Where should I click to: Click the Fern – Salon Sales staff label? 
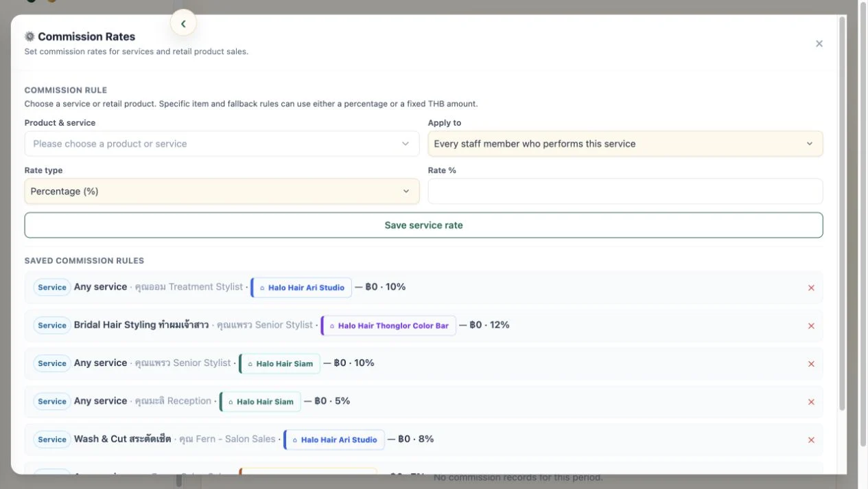click(x=227, y=439)
